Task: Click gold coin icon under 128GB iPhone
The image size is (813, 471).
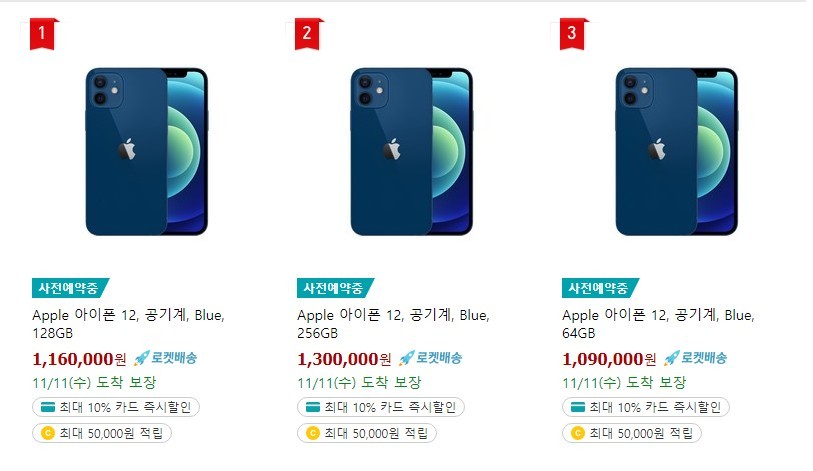Action: [x=48, y=433]
